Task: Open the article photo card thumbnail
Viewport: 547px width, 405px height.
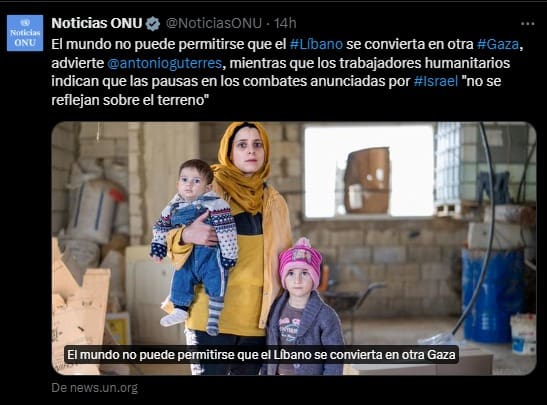Action: pos(294,248)
